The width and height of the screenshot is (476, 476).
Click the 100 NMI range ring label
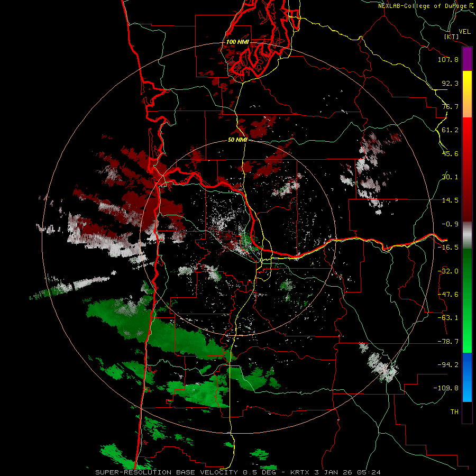237,42
